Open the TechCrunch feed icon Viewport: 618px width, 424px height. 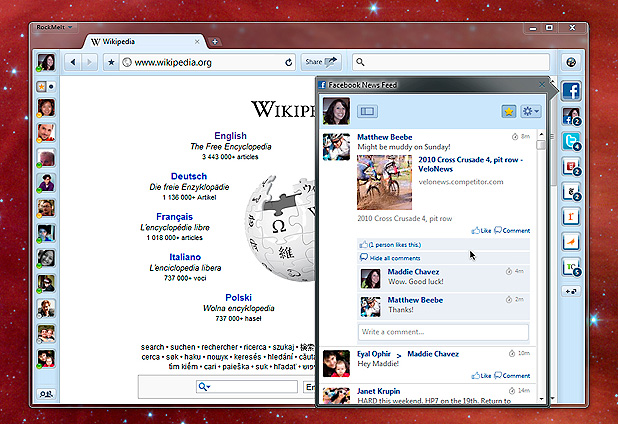[572, 267]
